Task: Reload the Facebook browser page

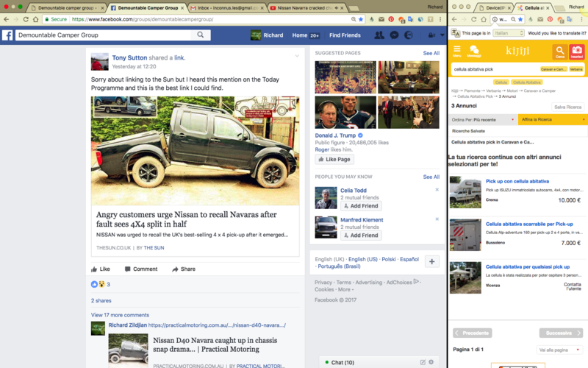Action: [26, 19]
